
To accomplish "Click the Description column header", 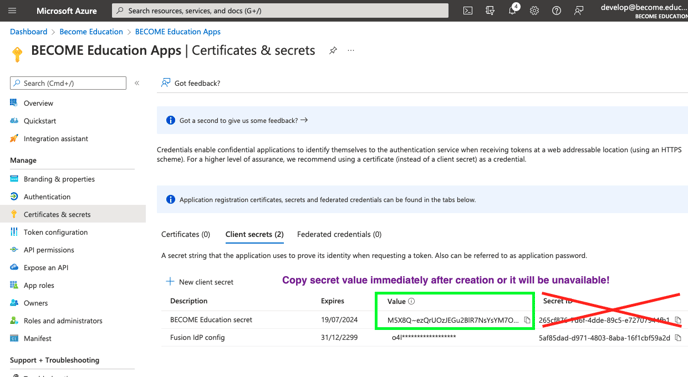I will (x=189, y=301).
